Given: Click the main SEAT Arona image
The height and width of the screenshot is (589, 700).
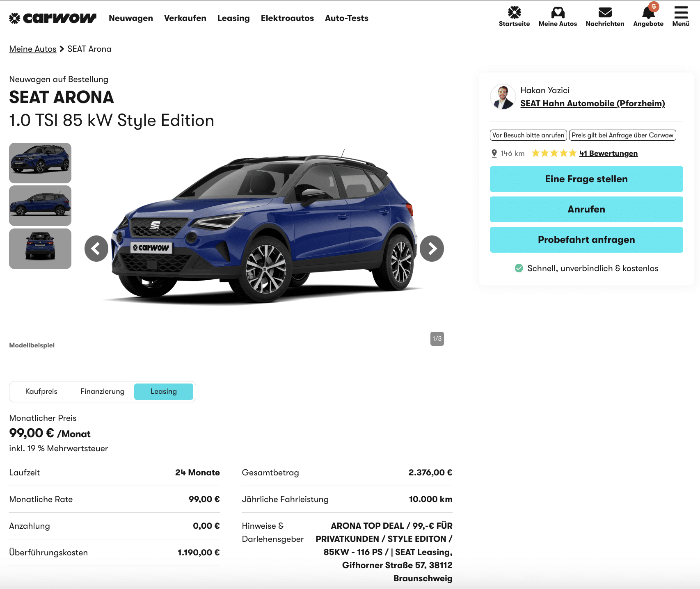Looking at the screenshot, I should click(264, 228).
